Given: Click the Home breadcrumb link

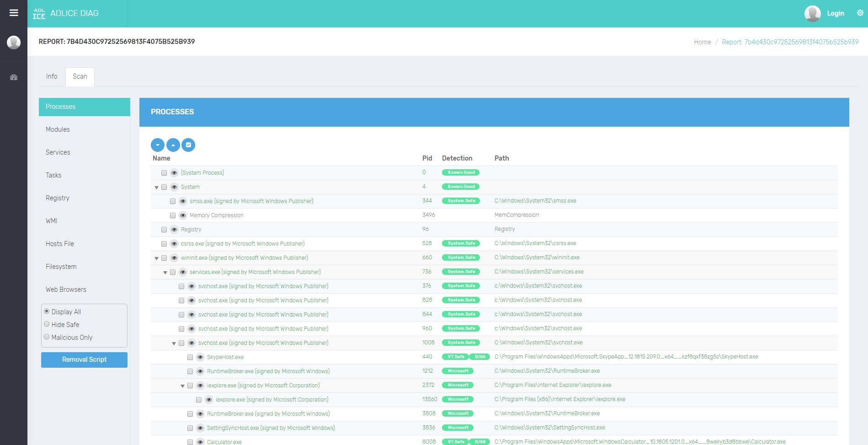Looking at the screenshot, I should (x=702, y=42).
